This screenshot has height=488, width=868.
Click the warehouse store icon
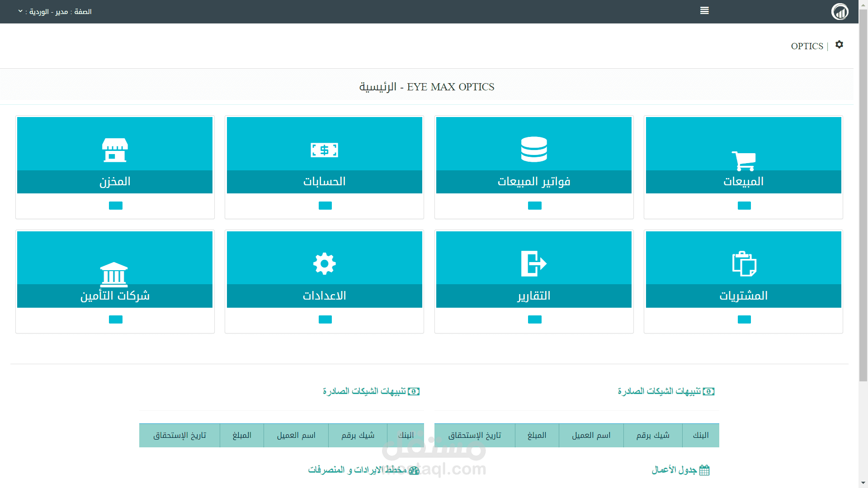coord(115,150)
